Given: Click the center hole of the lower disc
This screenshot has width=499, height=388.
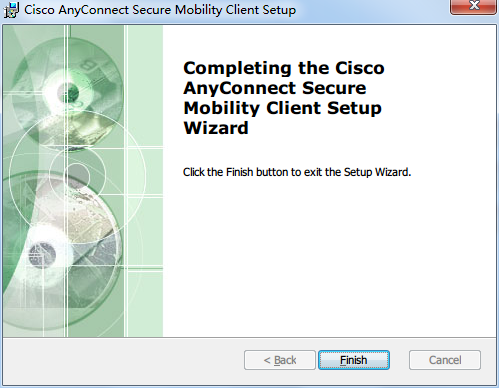Looking at the screenshot, I should 41,255.
